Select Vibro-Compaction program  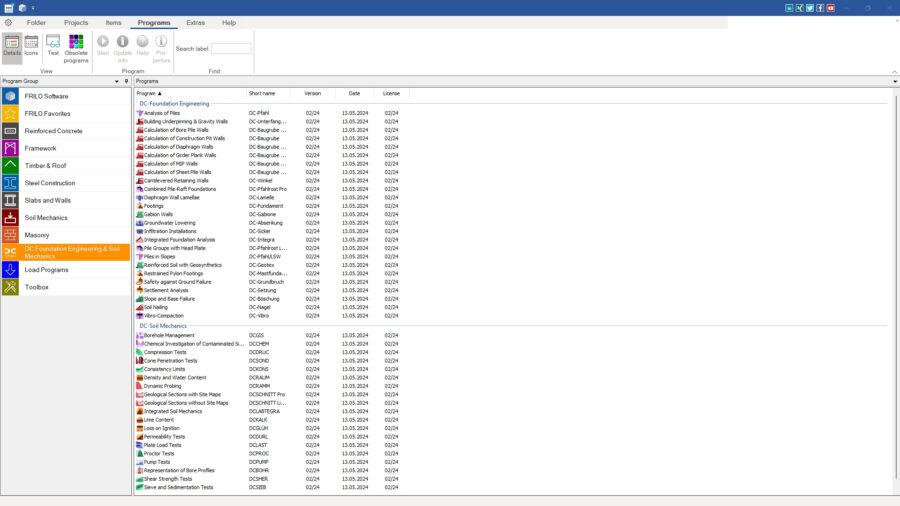164,316
